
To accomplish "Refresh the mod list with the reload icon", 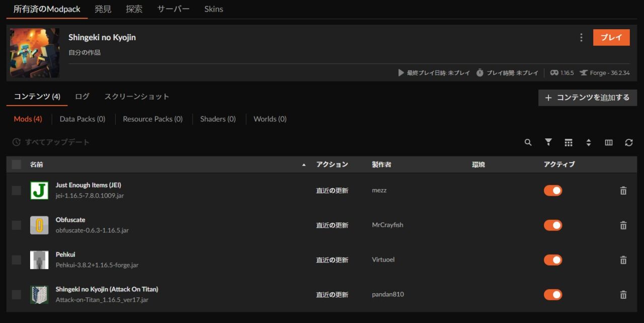I will click(x=629, y=142).
